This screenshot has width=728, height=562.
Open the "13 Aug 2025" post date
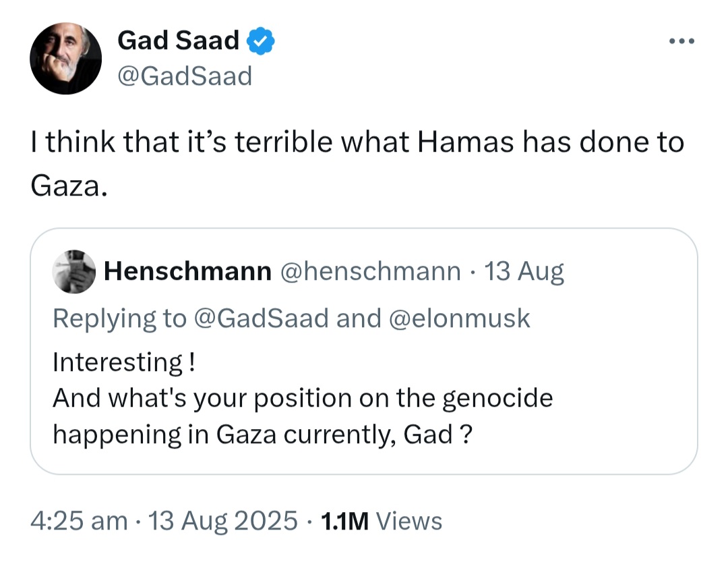click(223, 521)
